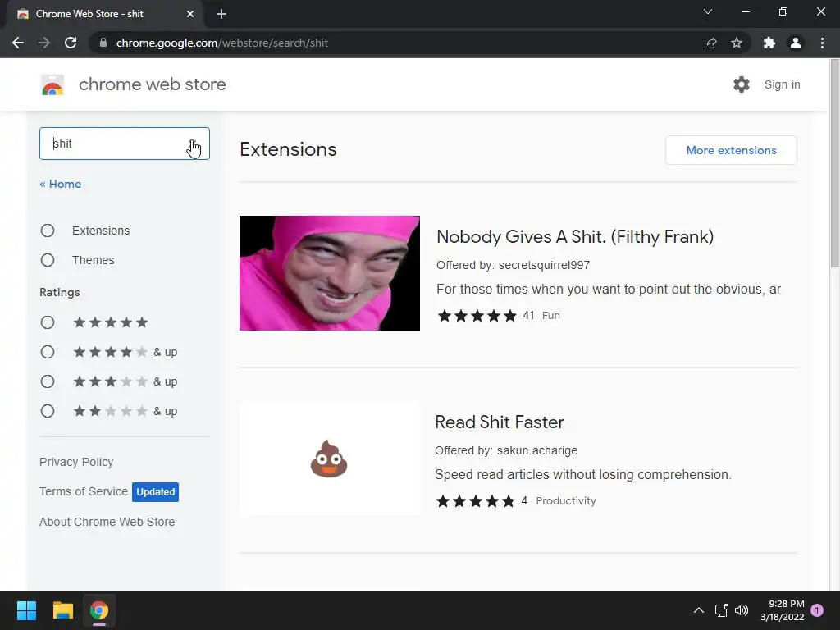This screenshot has width=840, height=630.
Task: Click the Fun category label
Action: click(550, 316)
